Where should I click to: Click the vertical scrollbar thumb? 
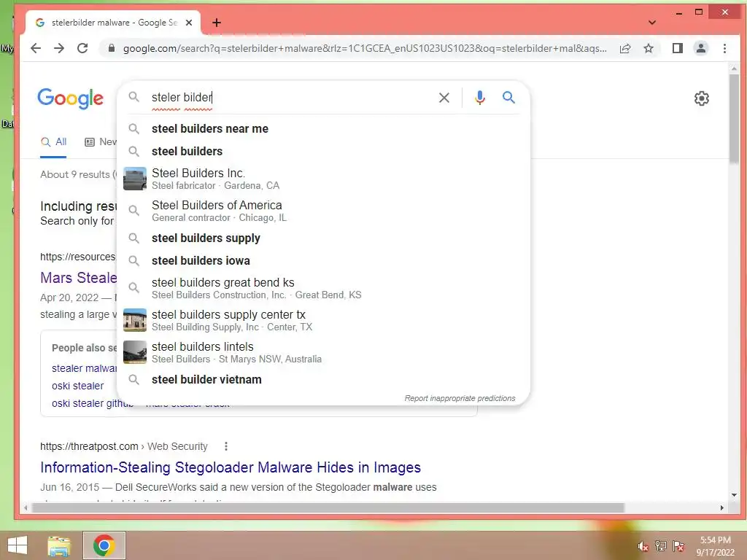pyautogui.click(x=734, y=119)
